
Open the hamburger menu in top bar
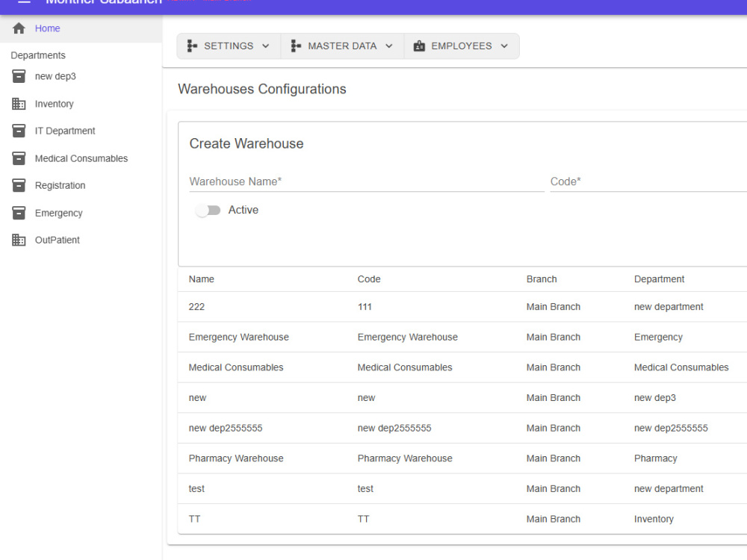[x=24, y=2]
